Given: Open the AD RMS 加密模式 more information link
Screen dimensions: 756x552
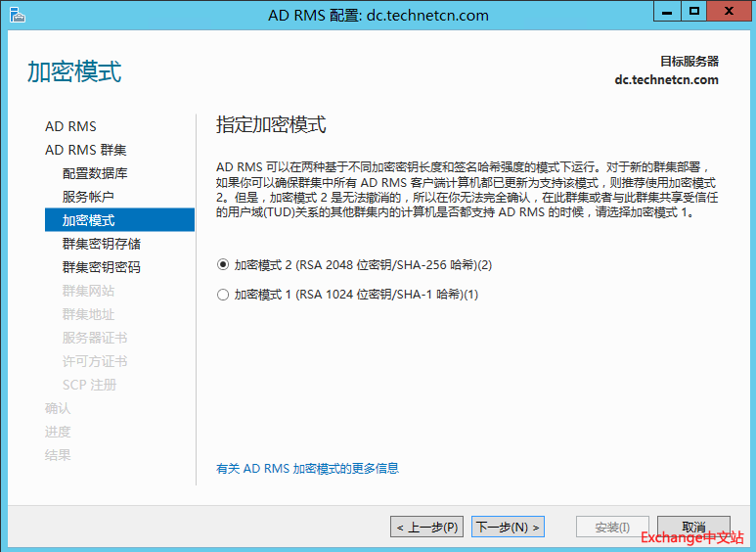Looking at the screenshot, I should [x=307, y=469].
